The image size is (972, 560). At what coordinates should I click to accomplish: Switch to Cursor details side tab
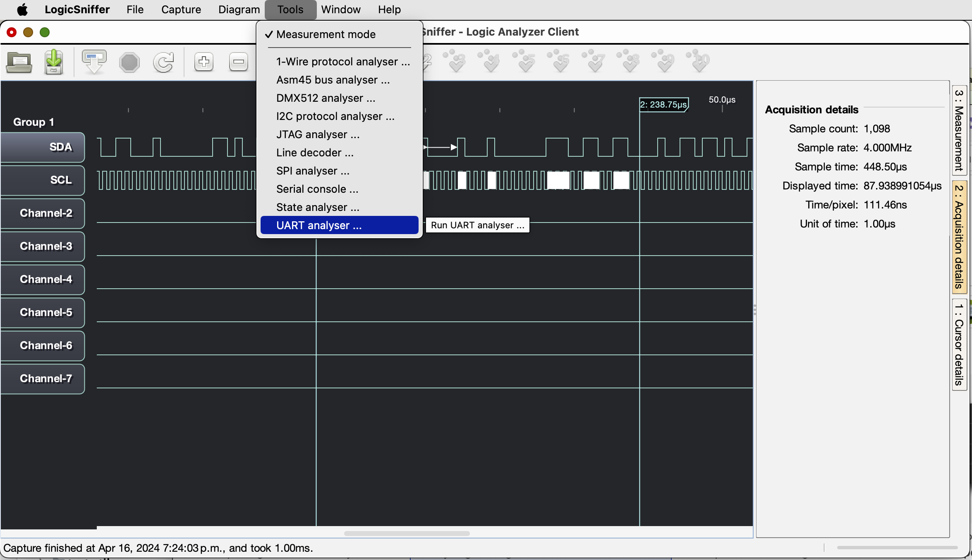959,345
